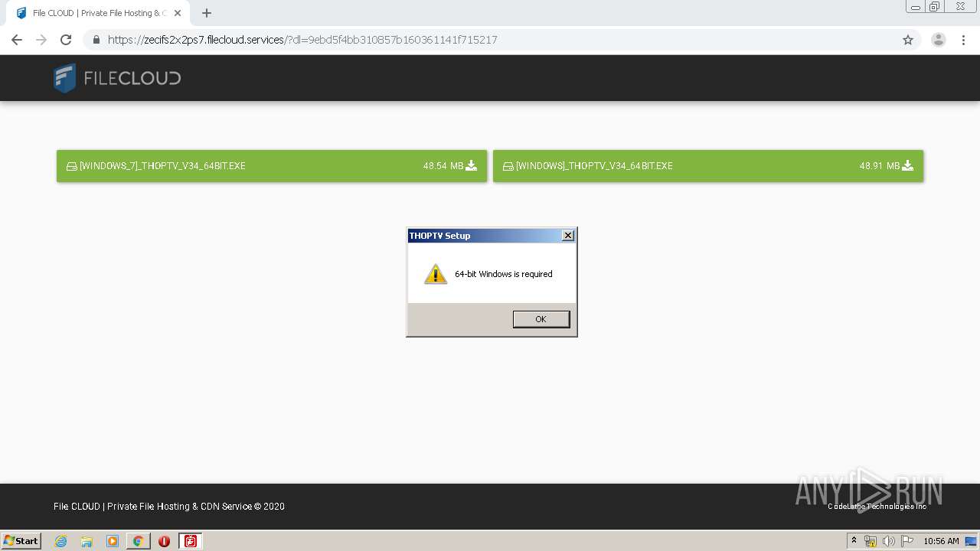
Task: Open the network tray icon
Action: [x=871, y=541]
